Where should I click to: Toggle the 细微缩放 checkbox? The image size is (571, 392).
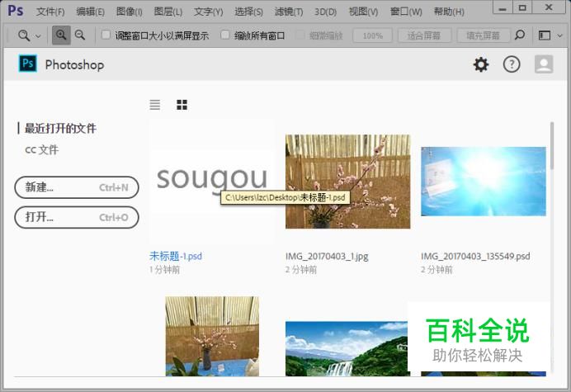pyautogui.click(x=300, y=35)
